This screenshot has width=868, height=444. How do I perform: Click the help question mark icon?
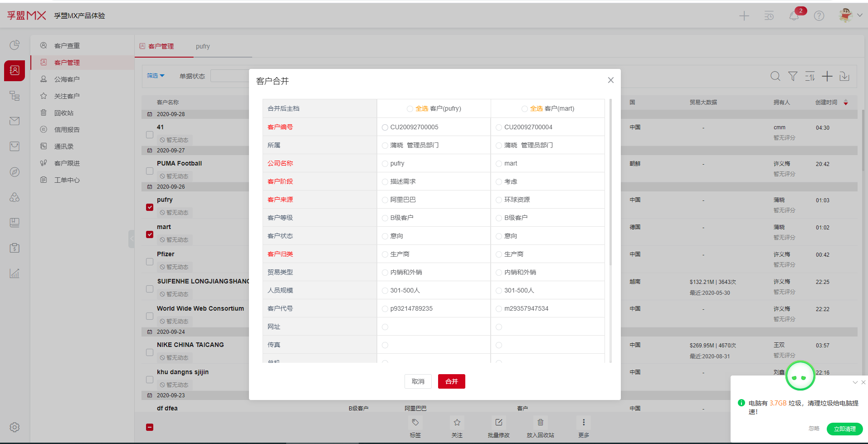pos(819,16)
